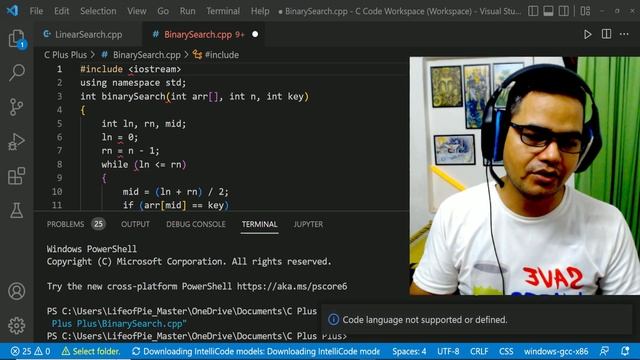The image size is (640, 360).
Task: Toggle the bottom panel layout icon
Action: tap(548, 11)
